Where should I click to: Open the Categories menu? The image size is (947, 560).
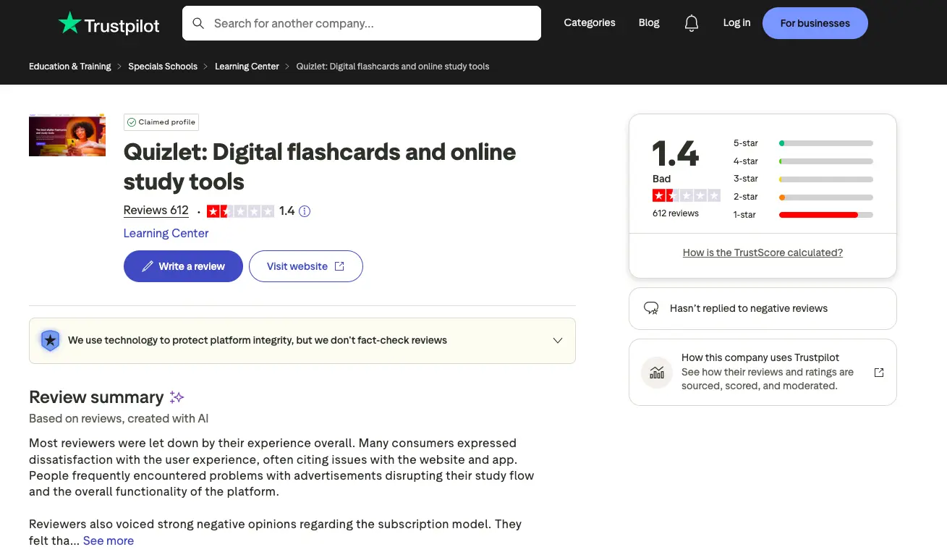[x=589, y=22]
